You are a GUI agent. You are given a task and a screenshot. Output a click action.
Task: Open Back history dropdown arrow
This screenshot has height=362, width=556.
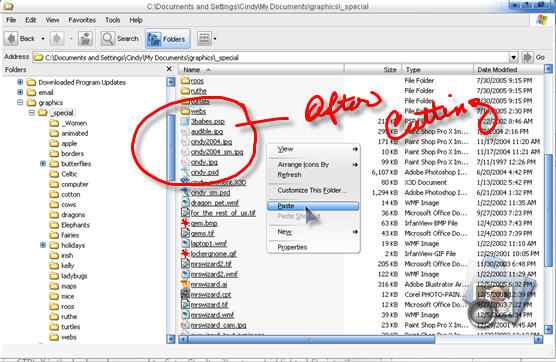coord(43,38)
